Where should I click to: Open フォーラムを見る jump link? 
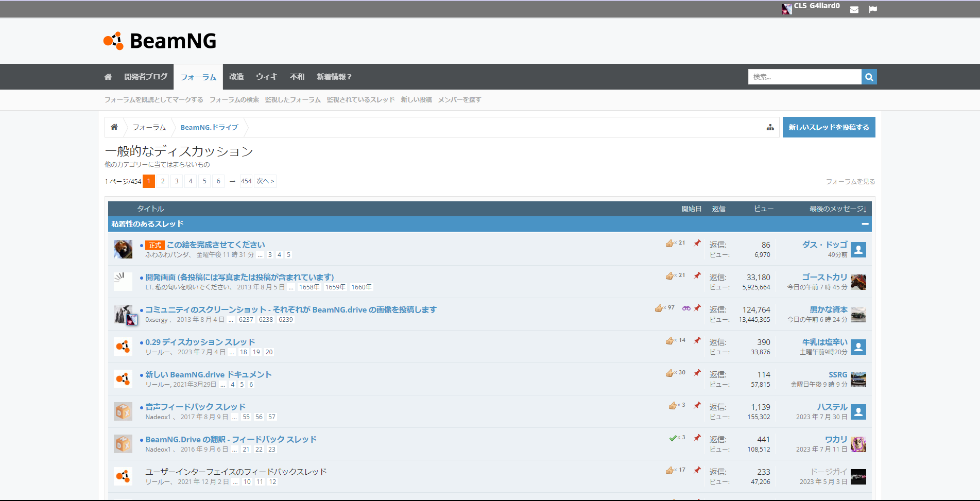851,182
